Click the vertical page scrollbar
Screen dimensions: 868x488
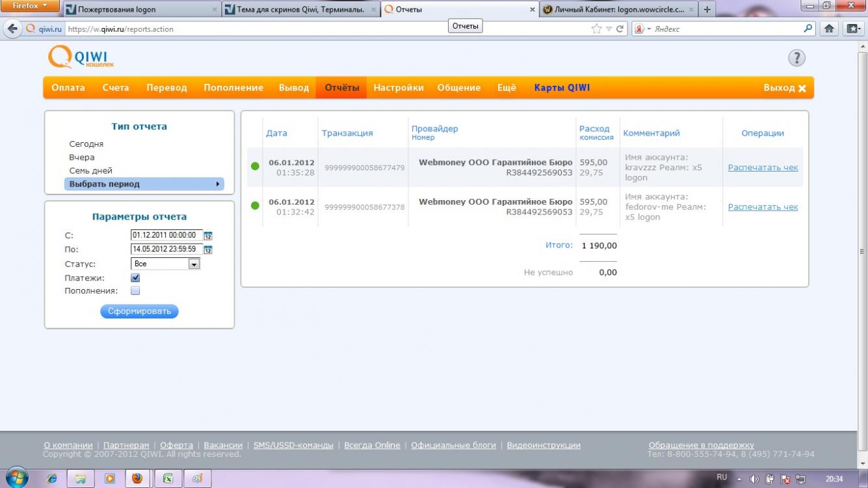coord(862,251)
